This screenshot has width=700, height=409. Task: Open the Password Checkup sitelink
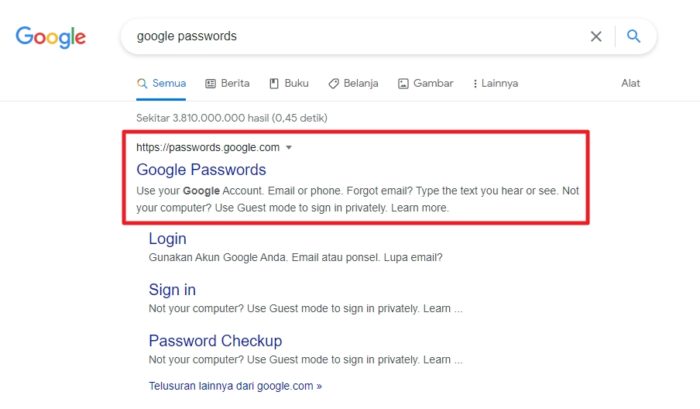(x=215, y=341)
